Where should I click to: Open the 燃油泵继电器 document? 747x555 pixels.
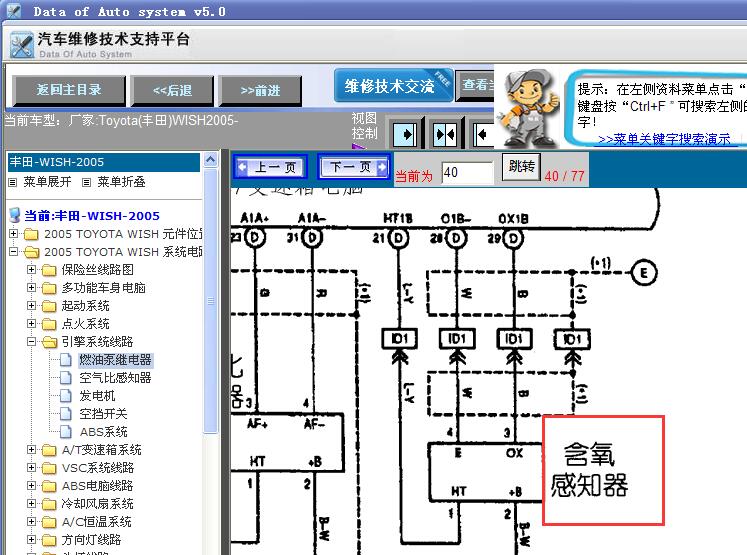(x=115, y=360)
